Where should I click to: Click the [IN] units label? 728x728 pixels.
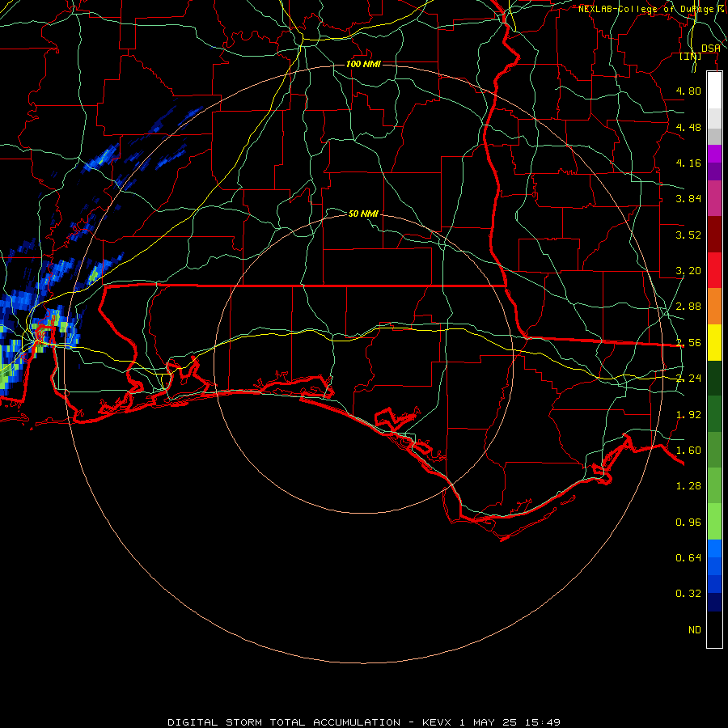click(x=691, y=56)
